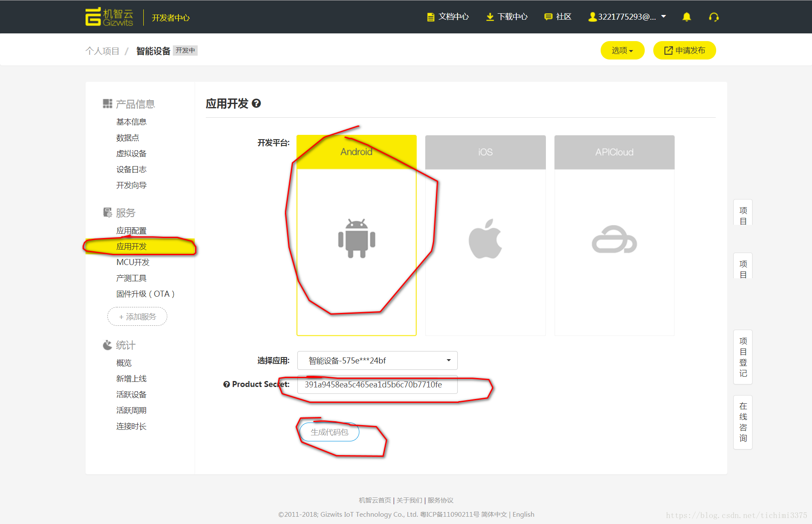The width and height of the screenshot is (812, 524).
Task: Open 开发向导 in sidebar
Action: tap(131, 185)
